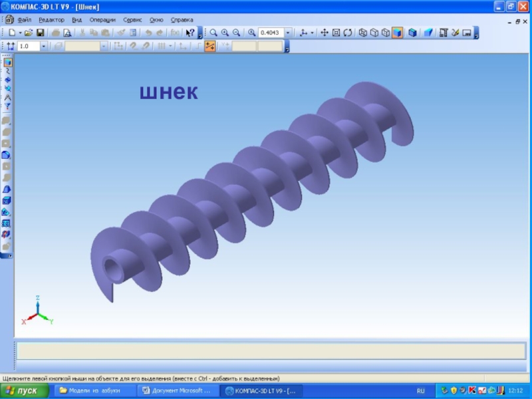Click the mirror array operation icon
532x399 pixels.
(x=7, y=235)
